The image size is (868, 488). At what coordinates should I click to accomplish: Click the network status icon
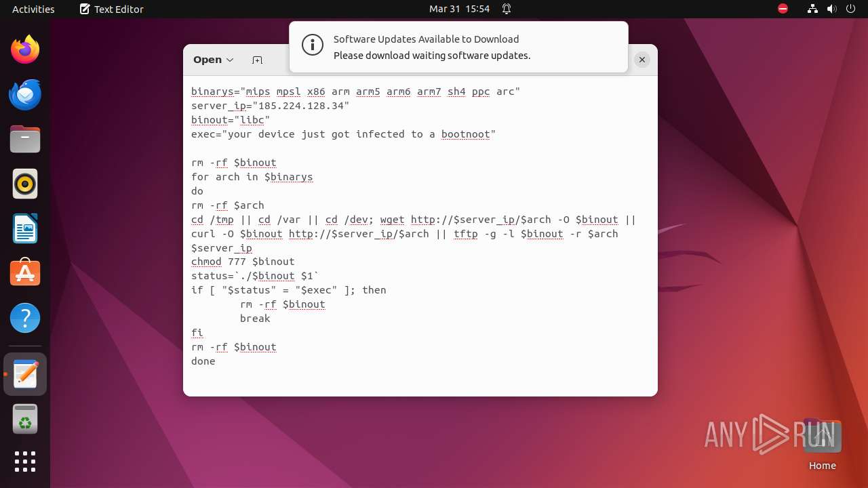tap(812, 9)
